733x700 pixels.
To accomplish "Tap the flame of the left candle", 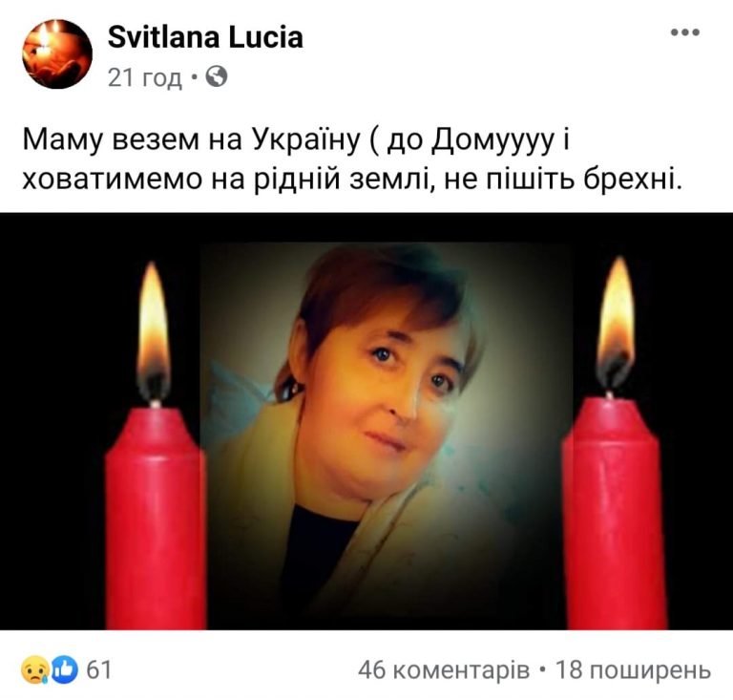I will tap(154, 332).
